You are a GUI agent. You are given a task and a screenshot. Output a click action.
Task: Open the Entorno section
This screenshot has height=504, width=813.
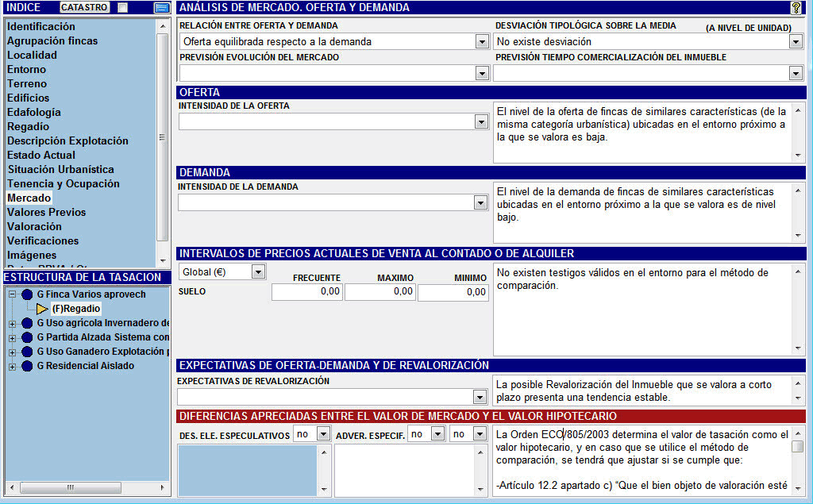point(26,69)
